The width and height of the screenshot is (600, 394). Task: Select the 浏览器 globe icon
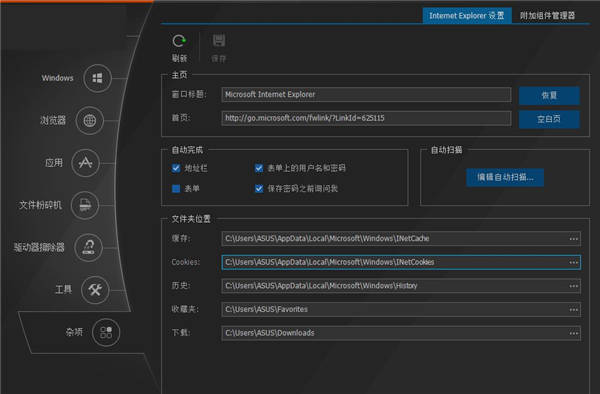[x=90, y=120]
